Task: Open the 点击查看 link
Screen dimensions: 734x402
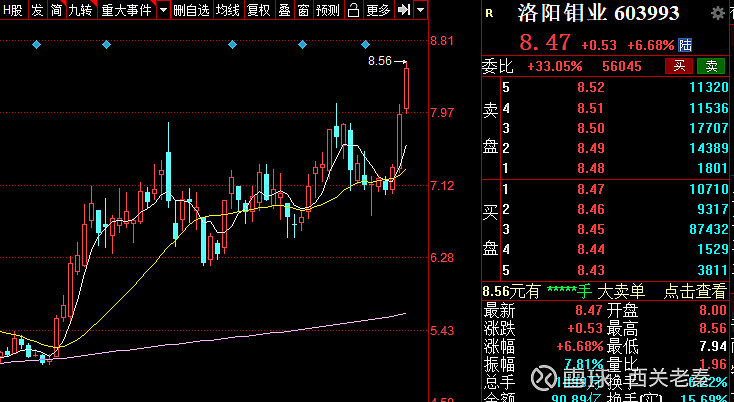Action: 695,292
